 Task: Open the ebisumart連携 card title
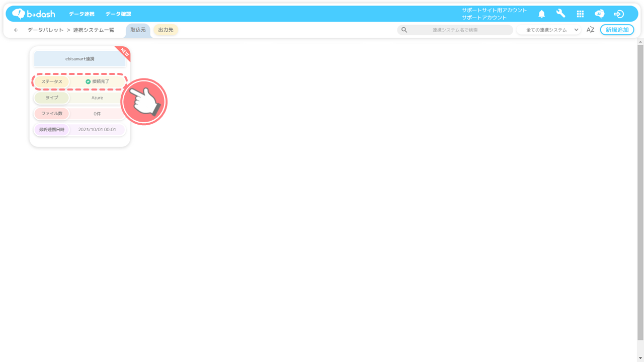(x=79, y=59)
